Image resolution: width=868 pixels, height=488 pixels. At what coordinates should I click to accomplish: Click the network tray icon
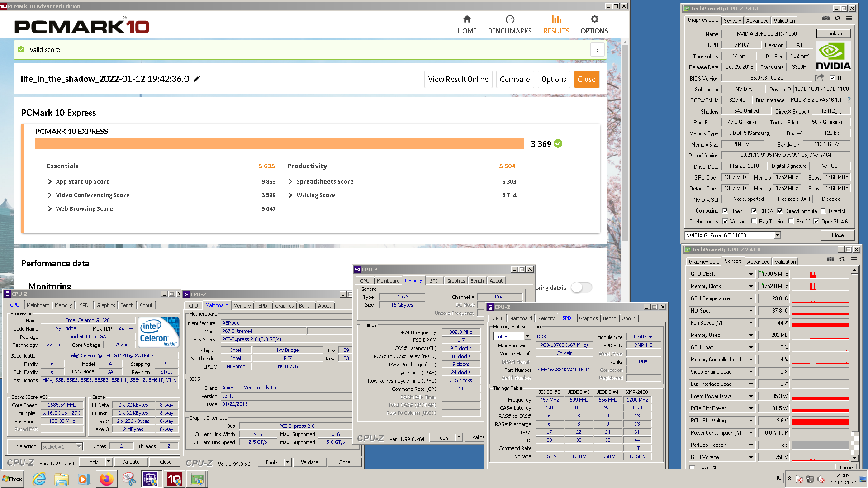(x=810, y=479)
